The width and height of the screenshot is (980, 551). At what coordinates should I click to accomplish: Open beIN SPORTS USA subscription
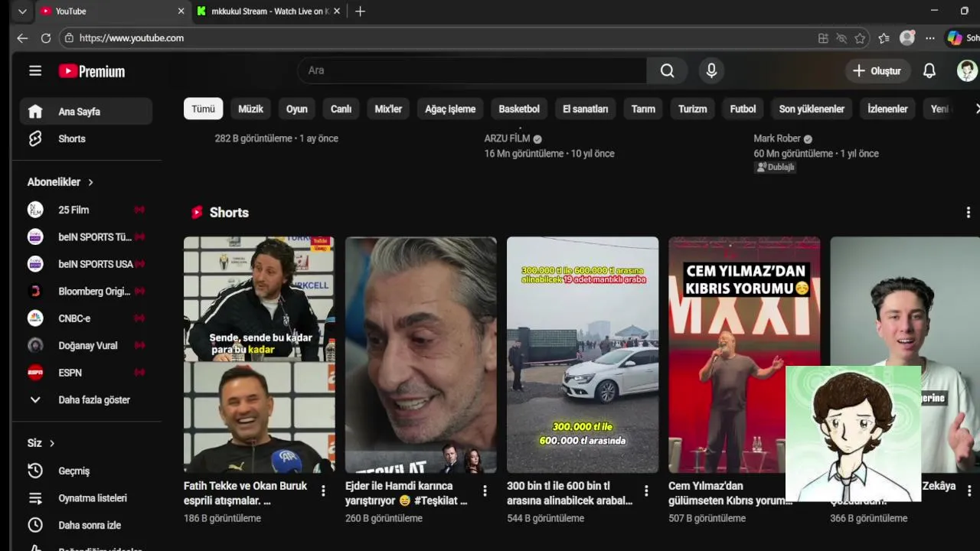[x=87, y=264]
